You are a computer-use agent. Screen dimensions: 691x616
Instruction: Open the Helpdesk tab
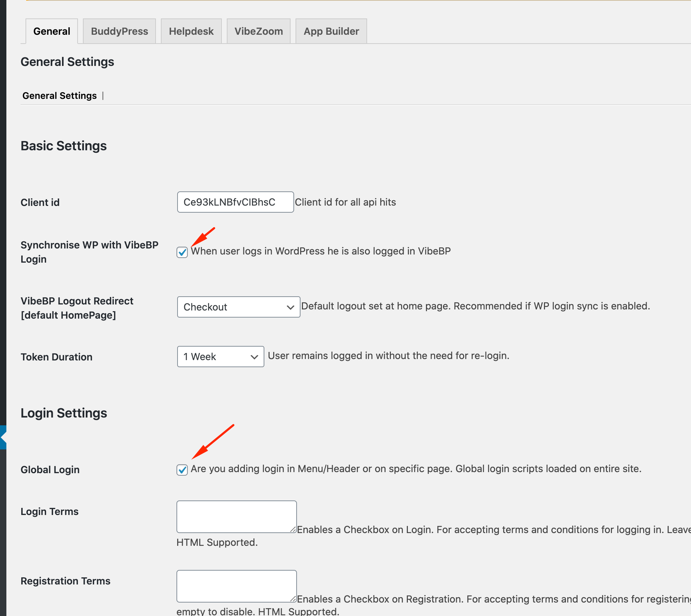point(191,31)
